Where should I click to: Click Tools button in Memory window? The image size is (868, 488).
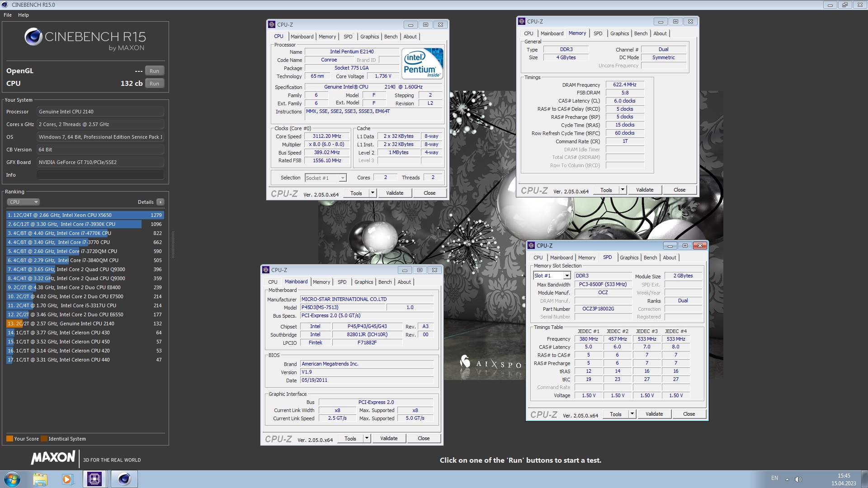pyautogui.click(x=606, y=190)
